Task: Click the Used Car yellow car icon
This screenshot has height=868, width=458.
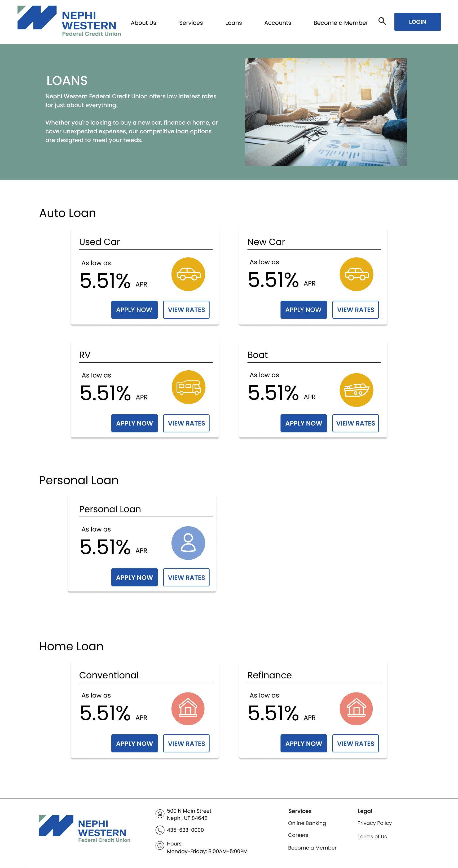Action: pos(188,274)
